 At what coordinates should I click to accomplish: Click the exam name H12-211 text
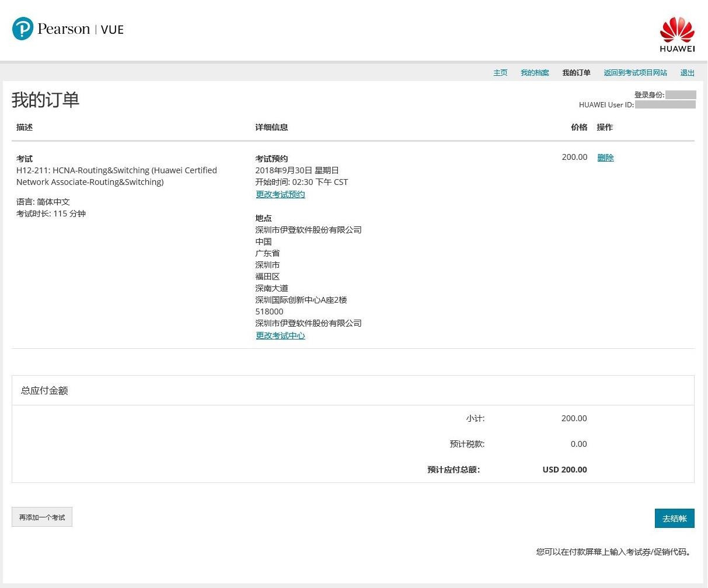tap(117, 176)
